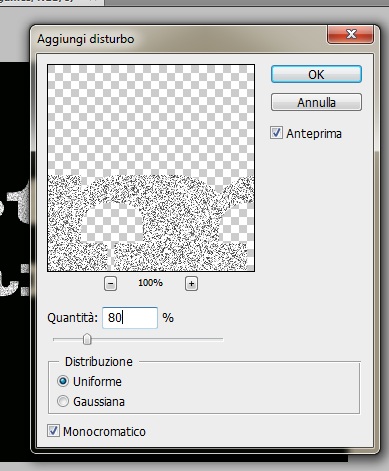Click the 100% zoom level text
The image size is (389, 471).
pyautogui.click(x=150, y=283)
